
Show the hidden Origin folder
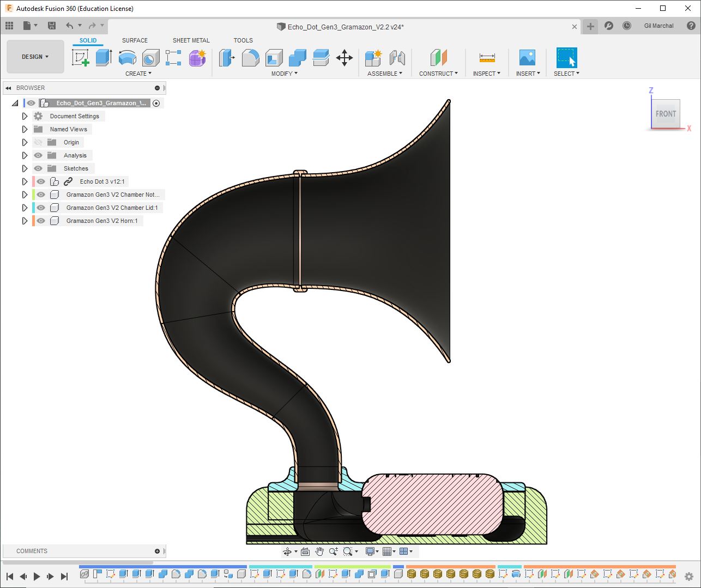[38, 142]
